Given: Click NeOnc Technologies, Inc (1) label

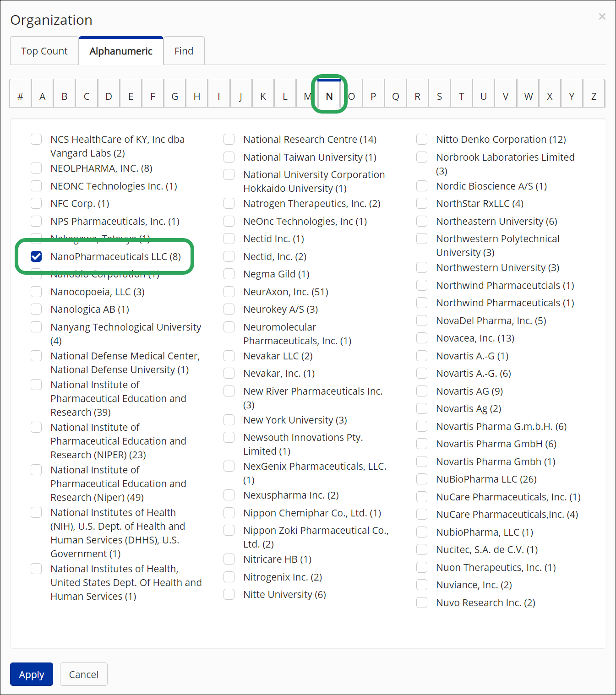Looking at the screenshot, I should point(305,221).
